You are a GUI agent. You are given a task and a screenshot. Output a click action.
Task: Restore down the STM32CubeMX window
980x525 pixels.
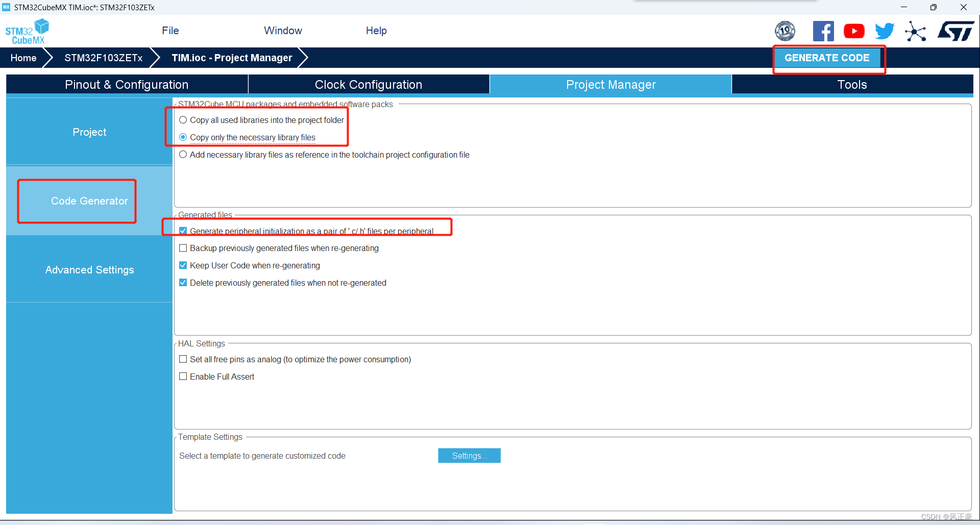pyautogui.click(x=934, y=7)
